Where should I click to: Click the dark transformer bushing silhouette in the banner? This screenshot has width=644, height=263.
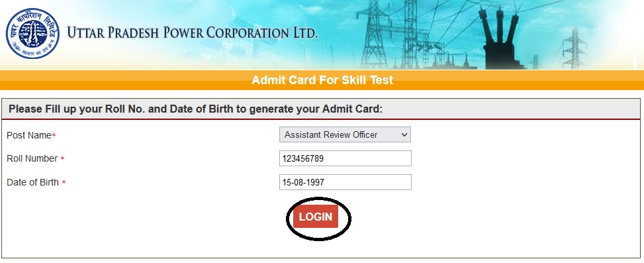[500, 40]
